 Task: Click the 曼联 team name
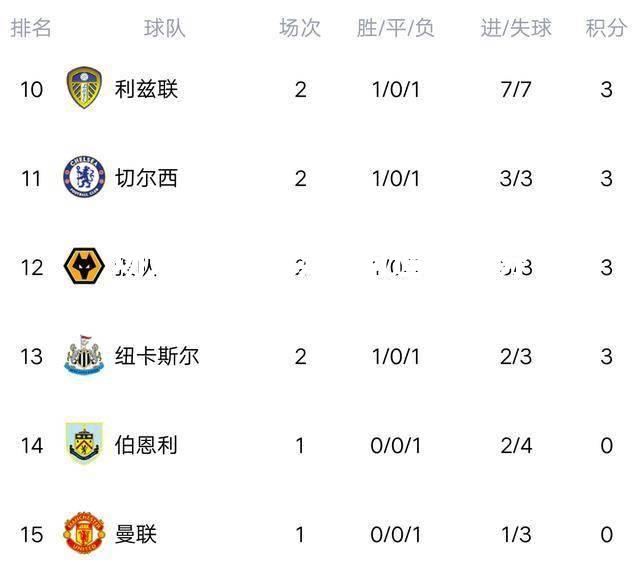coord(136,534)
